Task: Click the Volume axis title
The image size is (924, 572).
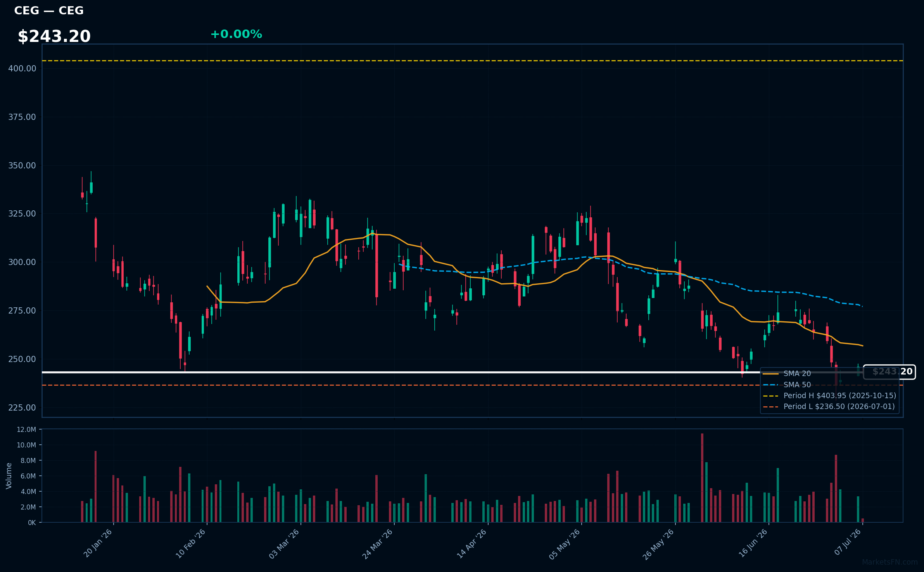Action: pos(9,476)
